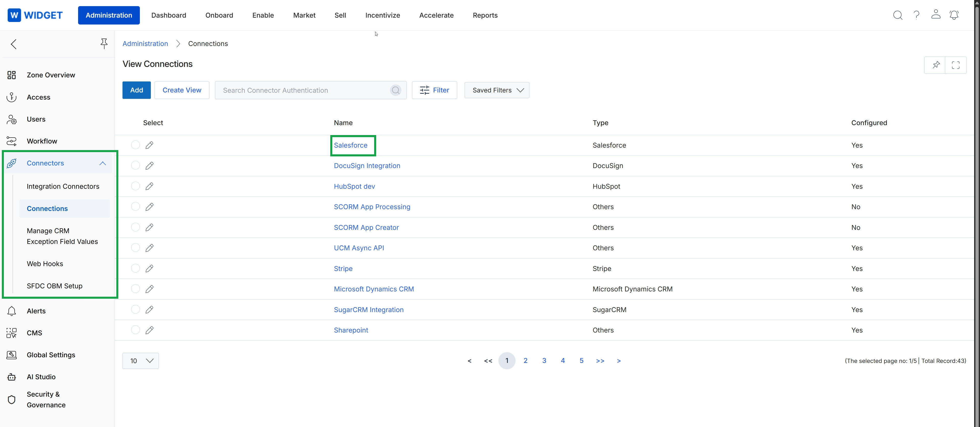Go to the Onboard tab
This screenshot has height=427, width=980.
[x=219, y=15]
